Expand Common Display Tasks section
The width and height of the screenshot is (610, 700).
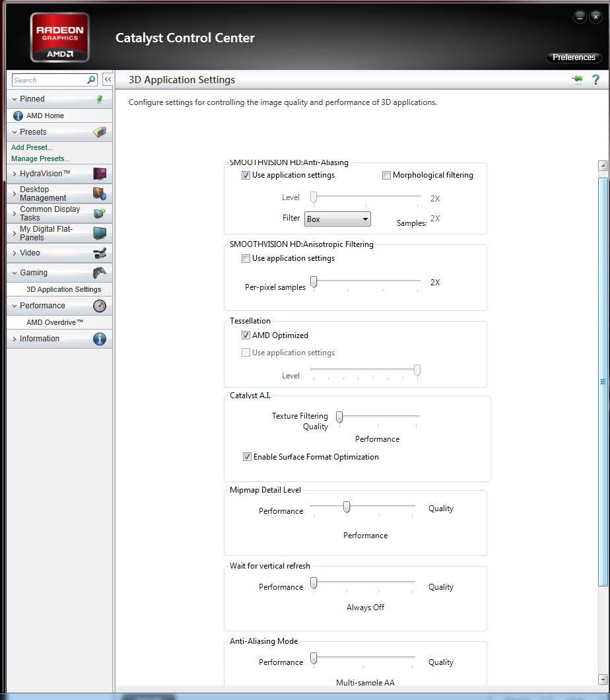point(15,213)
